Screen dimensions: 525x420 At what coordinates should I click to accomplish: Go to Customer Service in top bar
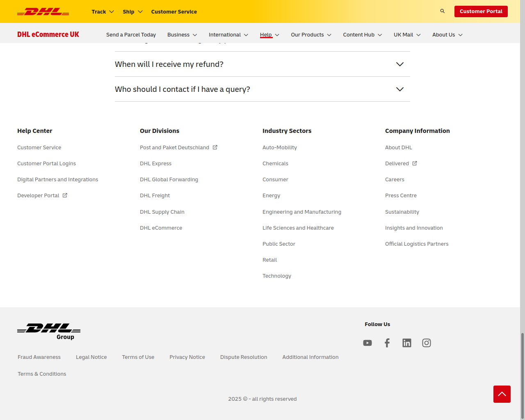click(x=174, y=11)
